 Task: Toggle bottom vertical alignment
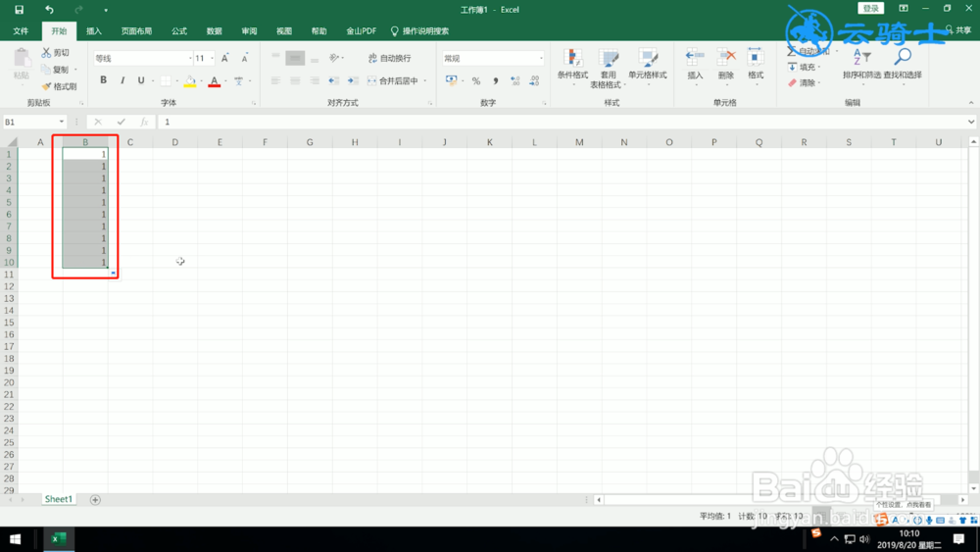pos(315,58)
